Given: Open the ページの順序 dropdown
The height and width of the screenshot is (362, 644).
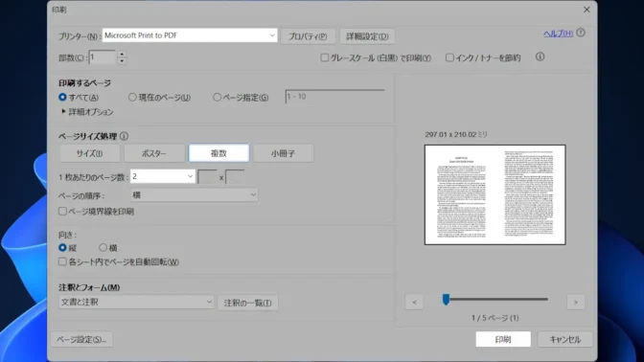Looking at the screenshot, I should 194,195.
